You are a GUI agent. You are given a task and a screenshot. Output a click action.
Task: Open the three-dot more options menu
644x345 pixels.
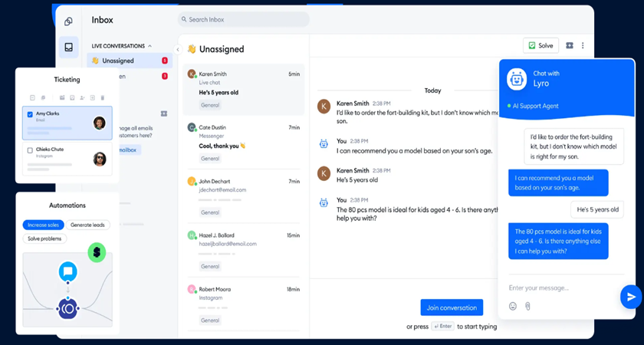coord(583,45)
